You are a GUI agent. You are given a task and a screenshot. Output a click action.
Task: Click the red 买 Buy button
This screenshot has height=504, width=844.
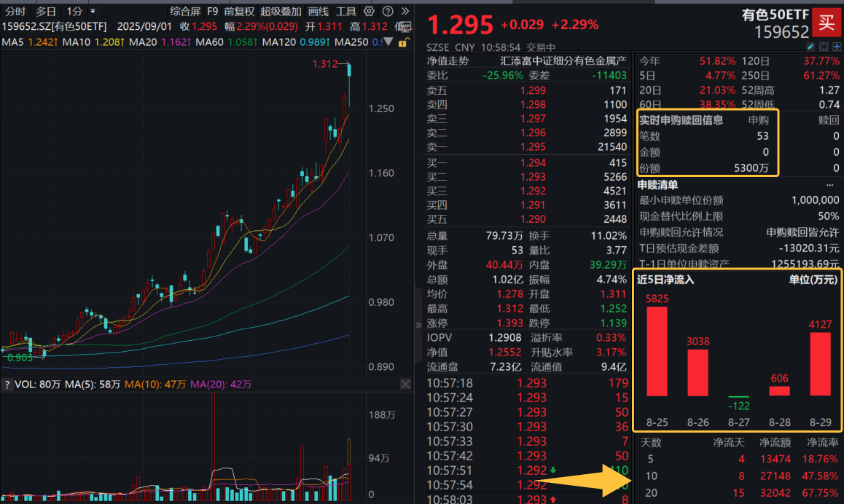[x=827, y=23]
